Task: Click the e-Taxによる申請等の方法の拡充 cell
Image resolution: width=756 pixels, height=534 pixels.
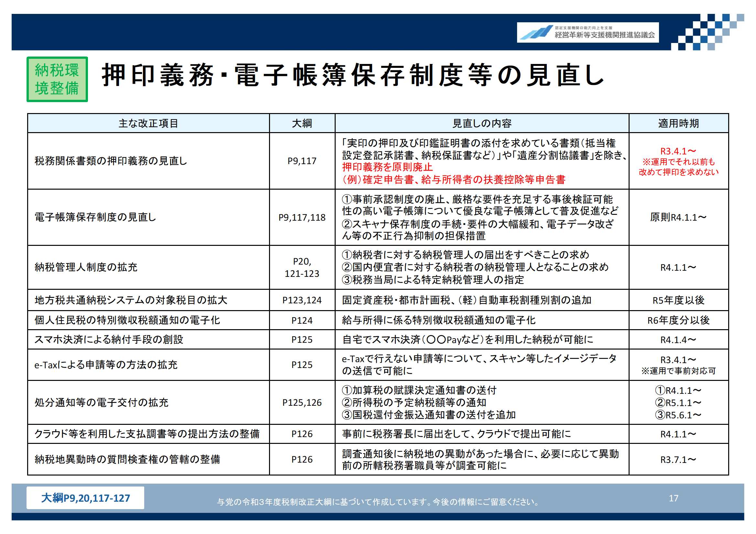Action: tap(106, 365)
